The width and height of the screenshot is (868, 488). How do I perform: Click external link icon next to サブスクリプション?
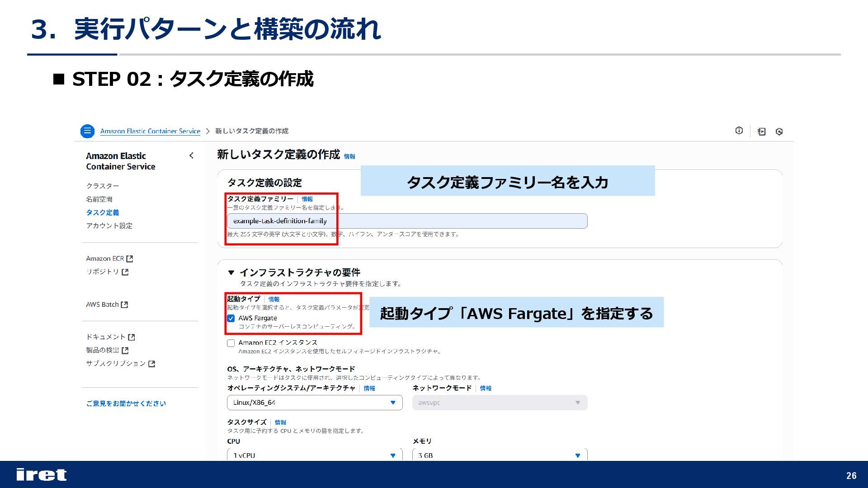(152, 363)
